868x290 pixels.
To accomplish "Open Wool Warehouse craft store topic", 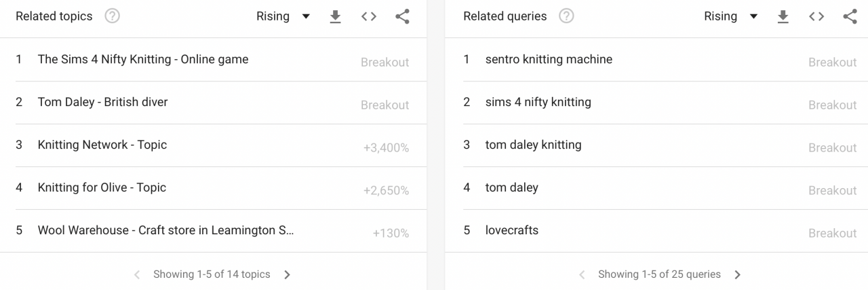I will 166,231.
